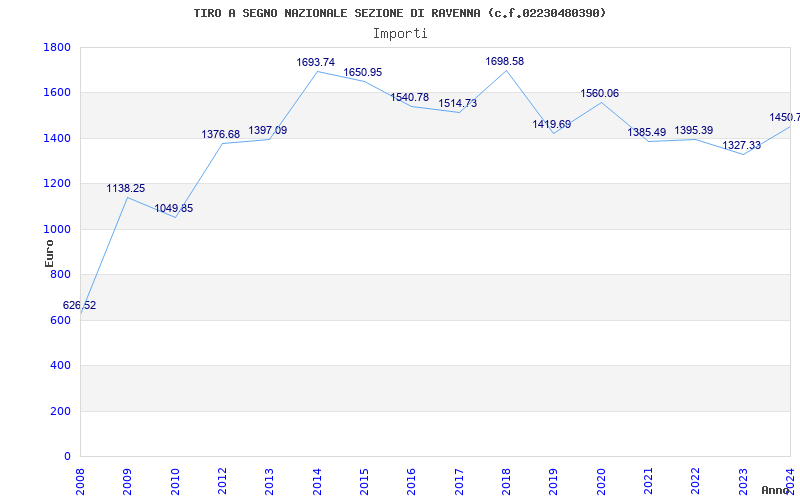
Task: Click the Anno axis label
Action: [x=776, y=490]
